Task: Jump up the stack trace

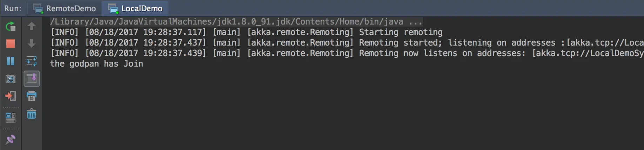Action: [32, 26]
